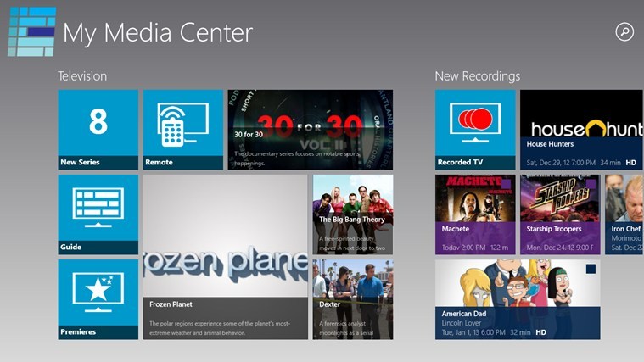Click the Machete 'Today 2:00 PM' time
This screenshot has height=362, width=644.
pos(463,248)
